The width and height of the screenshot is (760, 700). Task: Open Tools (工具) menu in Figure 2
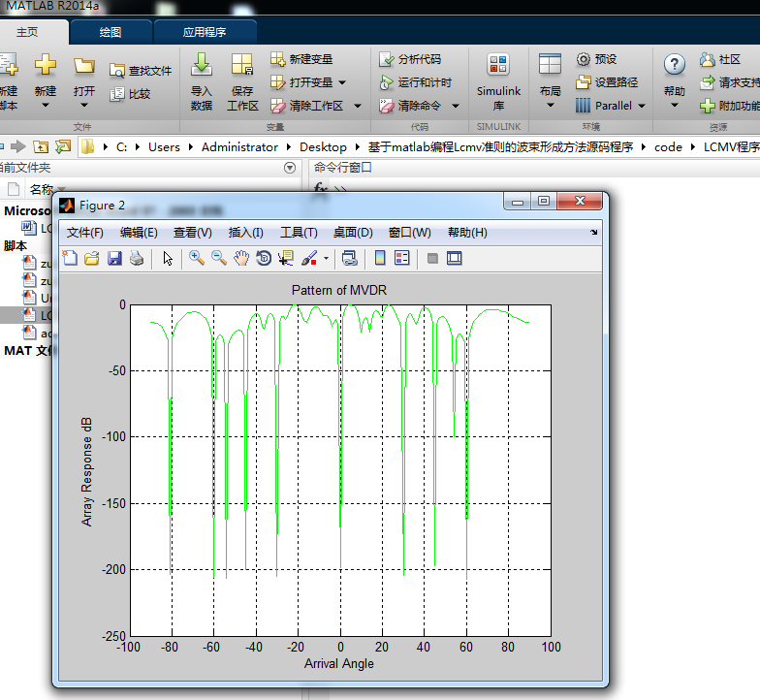pyautogui.click(x=299, y=233)
